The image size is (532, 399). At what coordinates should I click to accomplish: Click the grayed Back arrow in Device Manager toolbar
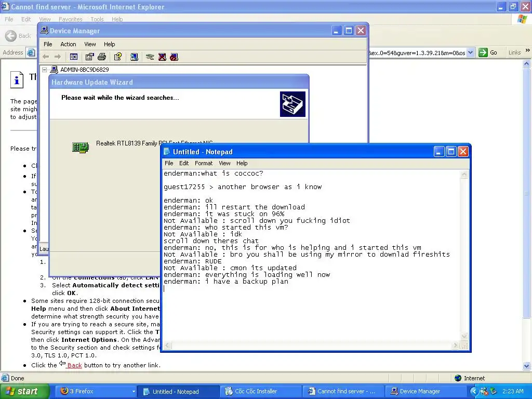point(46,57)
